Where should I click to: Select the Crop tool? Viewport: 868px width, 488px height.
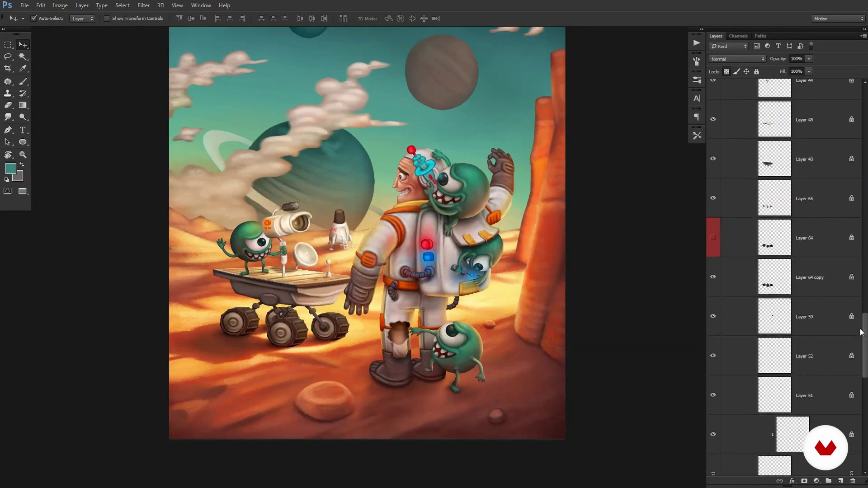point(8,68)
